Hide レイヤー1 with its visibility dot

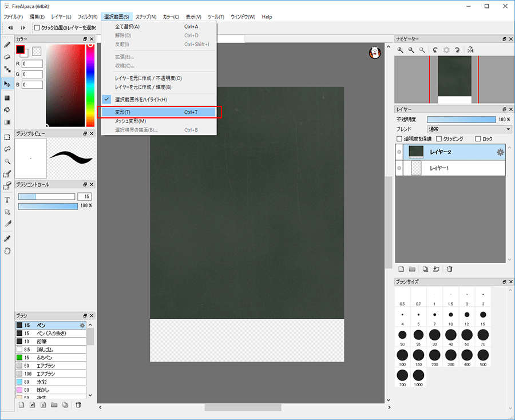[x=399, y=168]
